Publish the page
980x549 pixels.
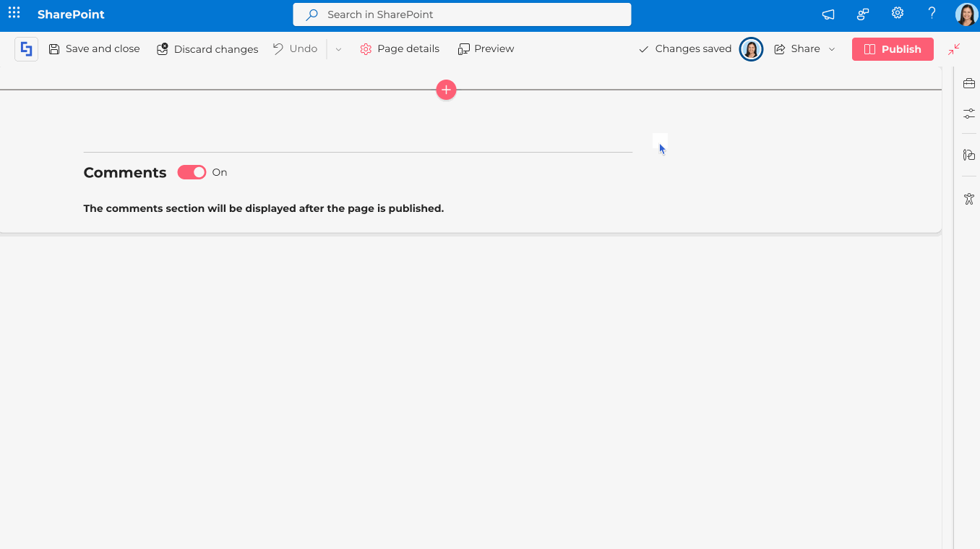pyautogui.click(x=893, y=48)
